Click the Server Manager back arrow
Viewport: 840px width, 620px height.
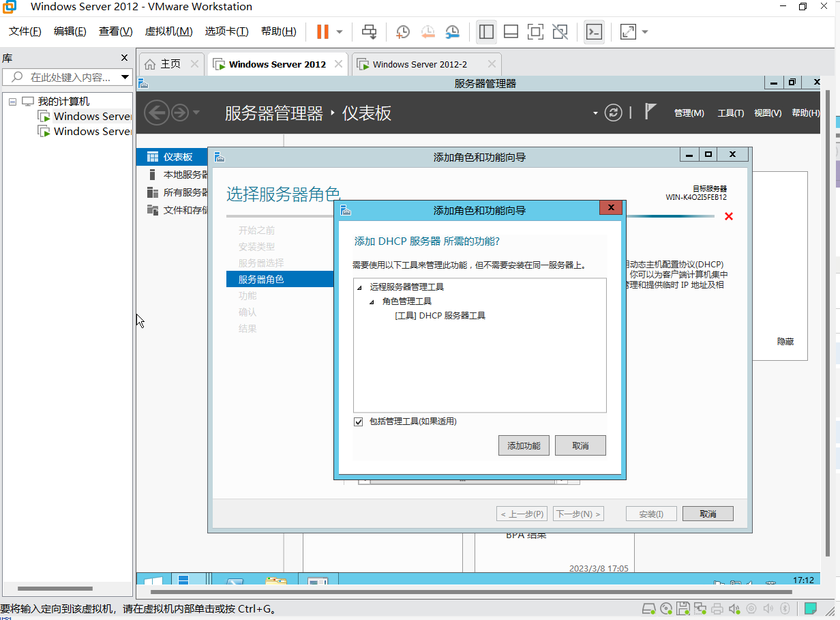156,113
